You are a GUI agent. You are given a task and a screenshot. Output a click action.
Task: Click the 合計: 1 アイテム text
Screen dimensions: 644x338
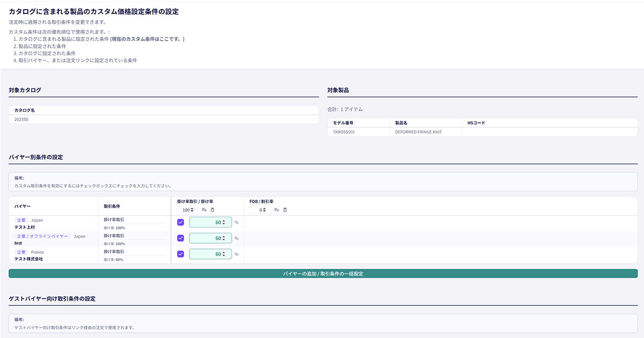tap(345, 109)
